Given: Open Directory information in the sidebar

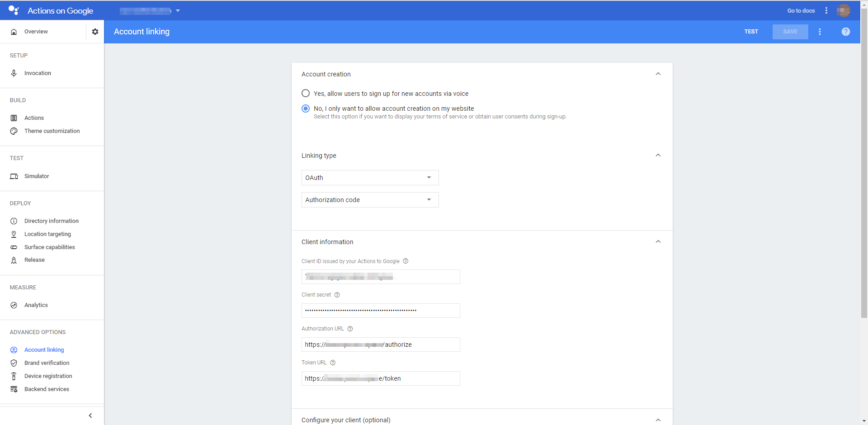Looking at the screenshot, I should (52, 221).
